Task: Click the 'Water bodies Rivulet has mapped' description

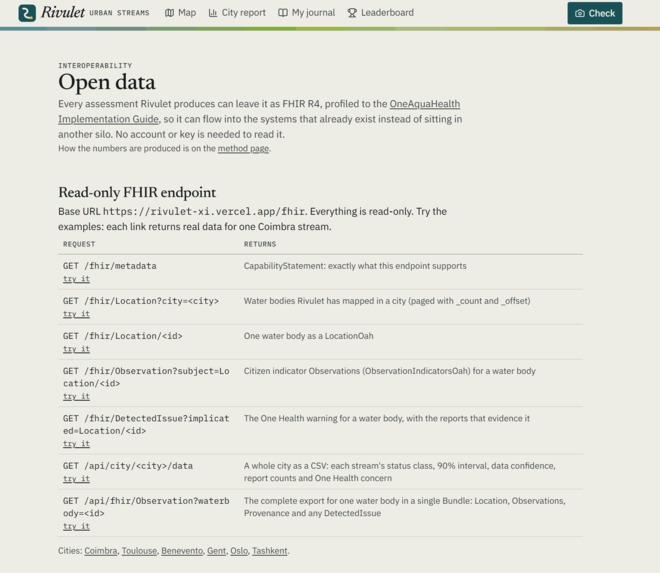Action: pos(387,301)
